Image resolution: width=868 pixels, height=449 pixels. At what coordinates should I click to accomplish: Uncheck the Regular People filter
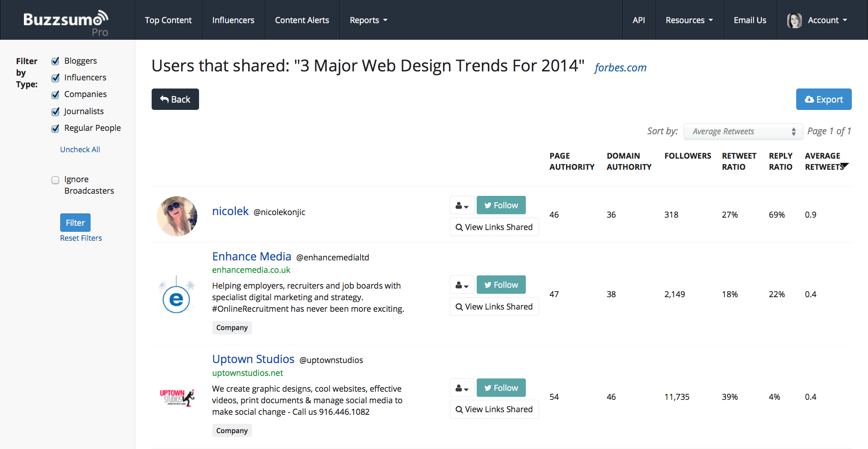click(x=55, y=128)
